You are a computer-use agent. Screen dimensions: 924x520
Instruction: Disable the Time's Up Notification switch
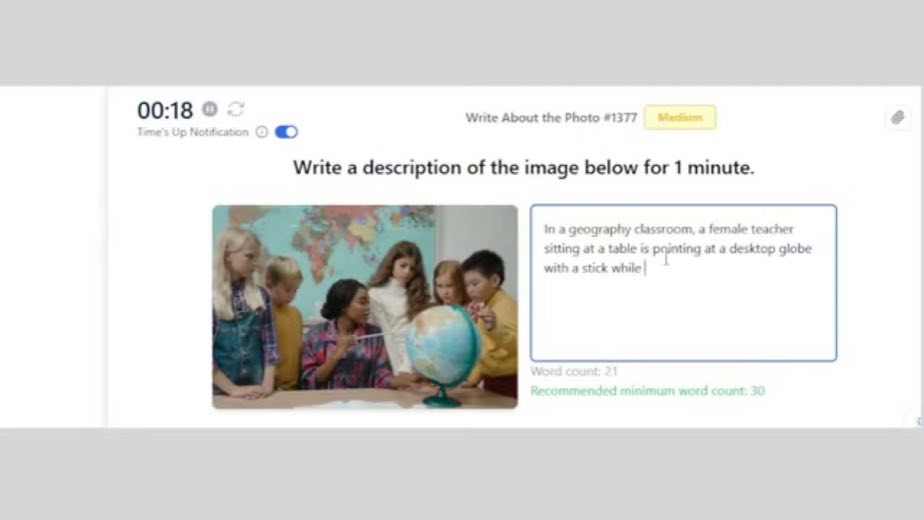click(286, 132)
